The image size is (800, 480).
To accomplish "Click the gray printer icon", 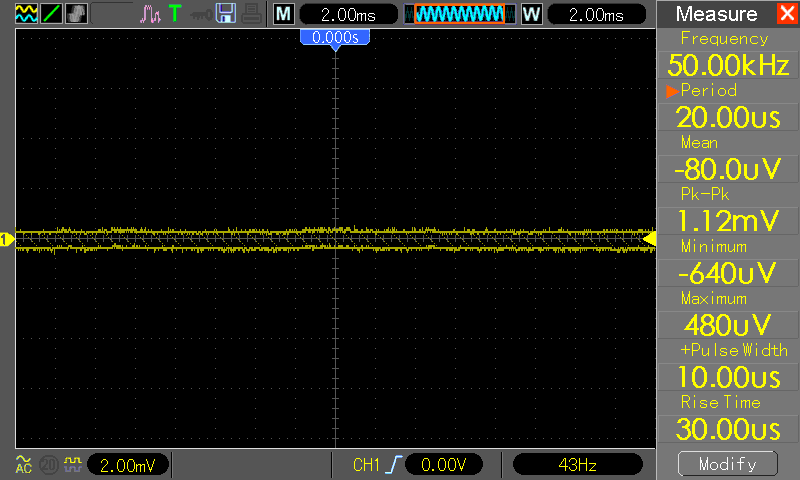I will click(x=252, y=14).
